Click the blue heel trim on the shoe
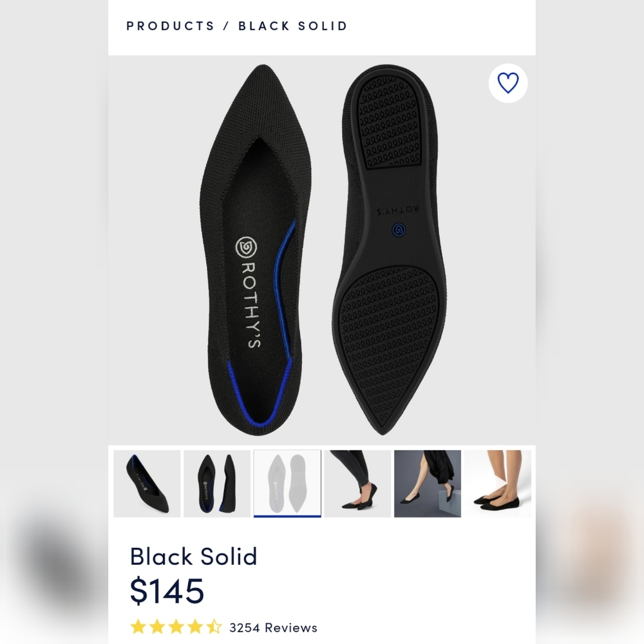The width and height of the screenshot is (644, 644). [259, 394]
